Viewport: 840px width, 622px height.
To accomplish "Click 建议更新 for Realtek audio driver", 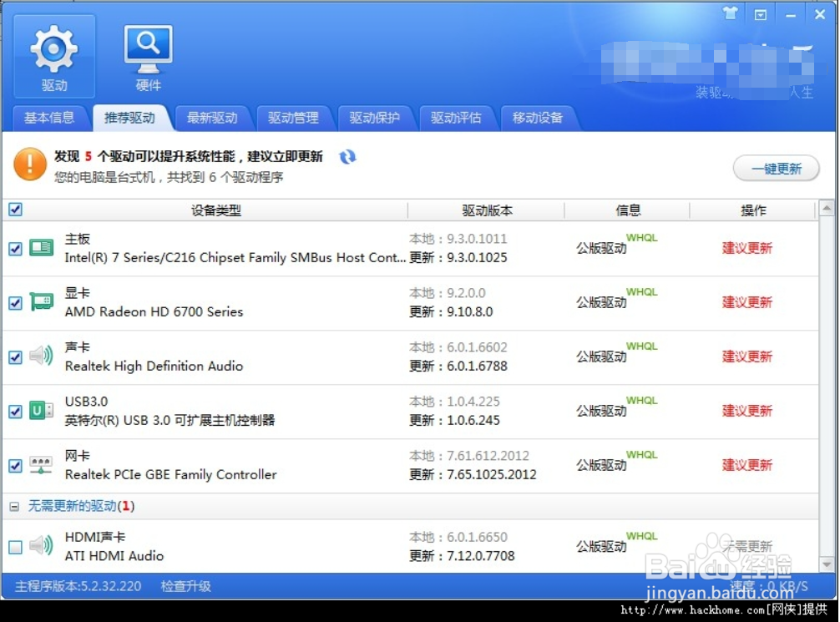I will pos(747,357).
